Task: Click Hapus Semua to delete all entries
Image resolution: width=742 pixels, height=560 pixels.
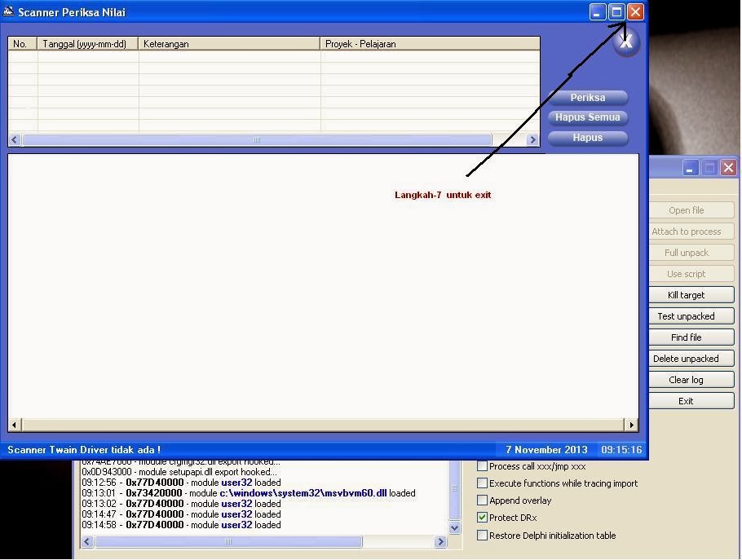Action: tap(587, 117)
